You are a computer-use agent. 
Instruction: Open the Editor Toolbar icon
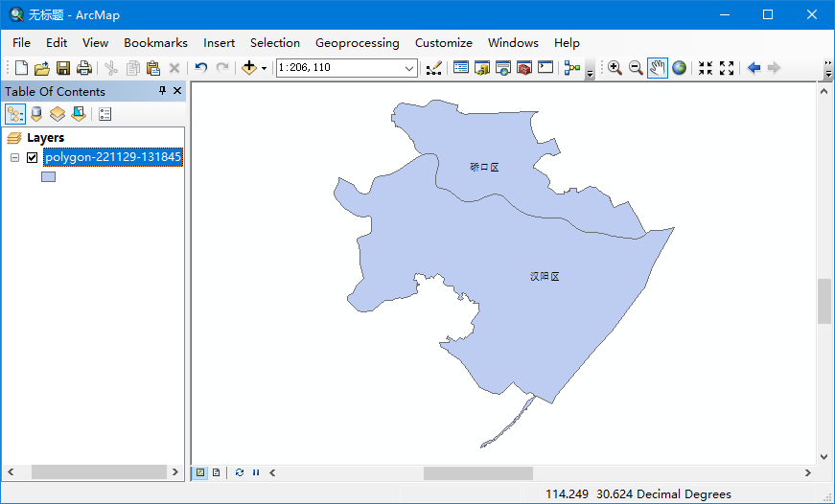click(x=434, y=68)
